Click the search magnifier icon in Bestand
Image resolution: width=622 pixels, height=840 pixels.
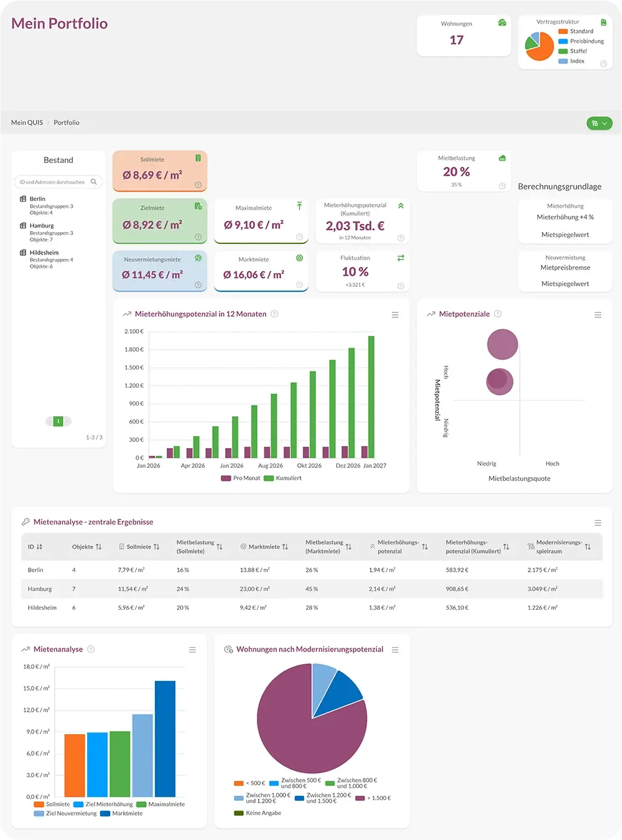[x=94, y=182]
